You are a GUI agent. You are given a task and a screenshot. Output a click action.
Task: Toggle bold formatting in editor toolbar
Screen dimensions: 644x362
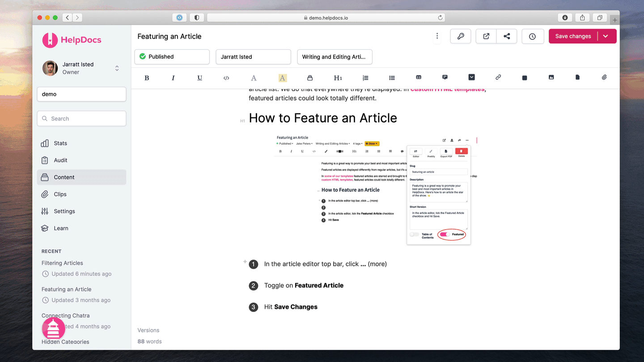tap(147, 78)
